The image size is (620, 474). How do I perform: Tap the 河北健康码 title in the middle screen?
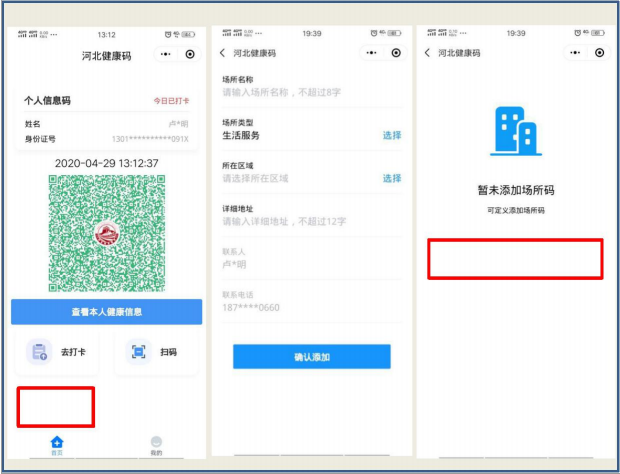coord(255,53)
